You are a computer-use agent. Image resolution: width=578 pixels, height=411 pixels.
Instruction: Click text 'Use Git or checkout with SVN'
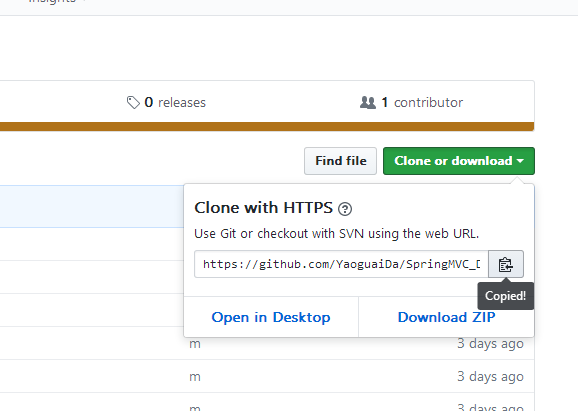coord(279,234)
